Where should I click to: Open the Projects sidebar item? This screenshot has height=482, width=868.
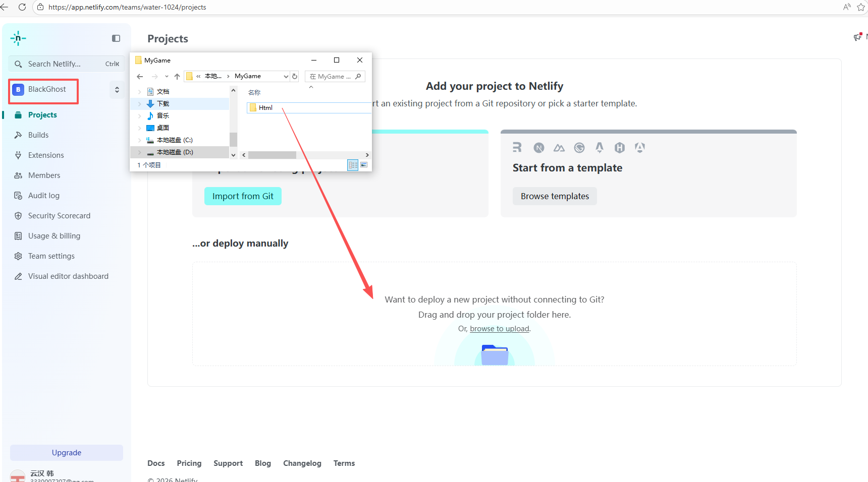(x=42, y=115)
